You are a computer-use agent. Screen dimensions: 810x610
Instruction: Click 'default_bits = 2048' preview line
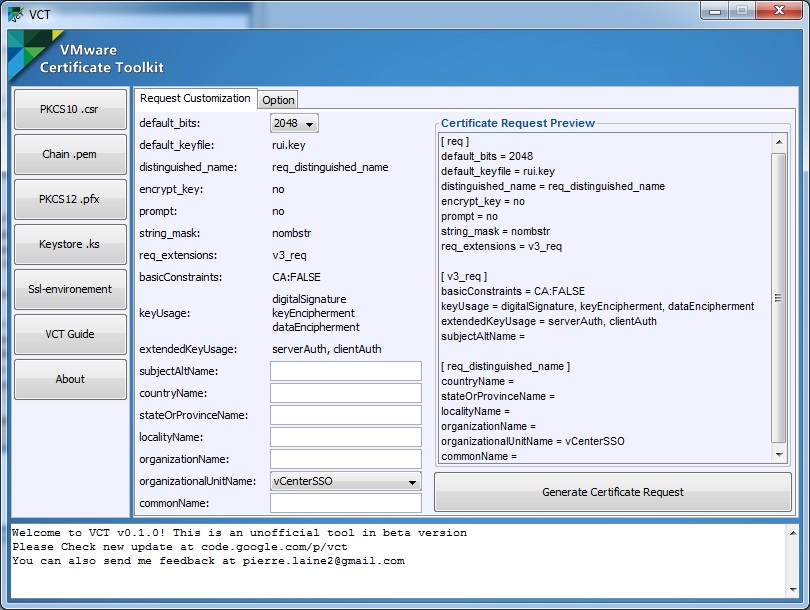click(x=487, y=157)
